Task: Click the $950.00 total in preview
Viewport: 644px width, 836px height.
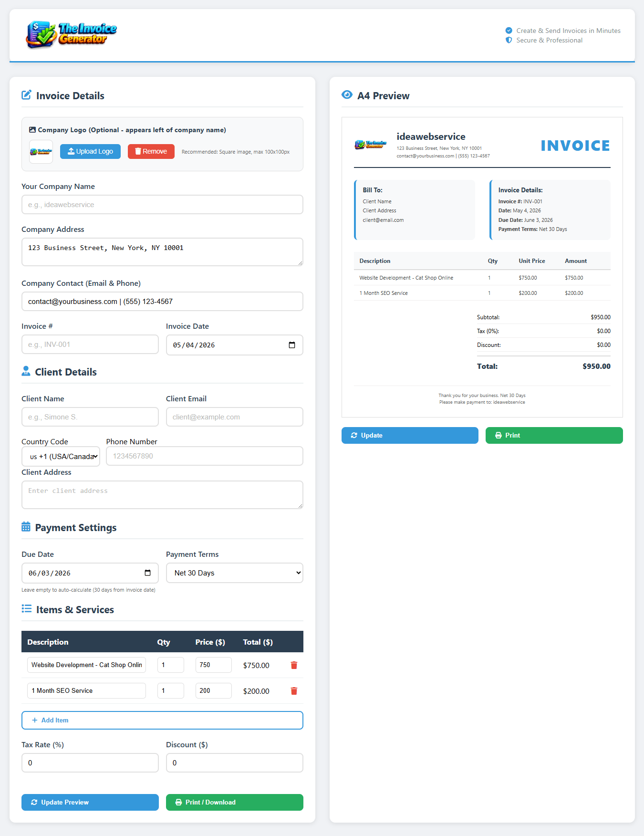Action: (x=596, y=366)
